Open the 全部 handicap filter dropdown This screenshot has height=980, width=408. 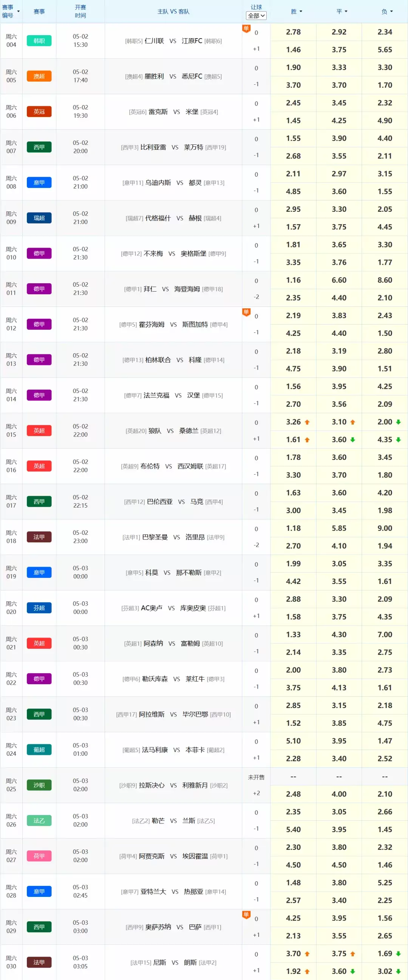coord(256,16)
